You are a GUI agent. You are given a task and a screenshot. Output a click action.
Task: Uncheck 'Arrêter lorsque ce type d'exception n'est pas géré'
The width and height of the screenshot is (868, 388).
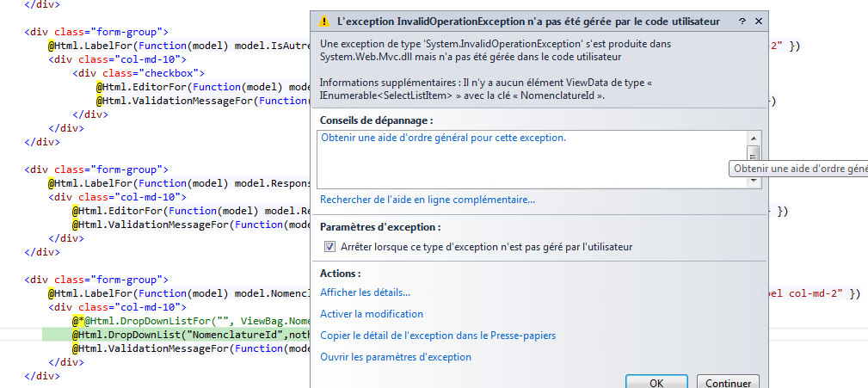pyautogui.click(x=330, y=247)
